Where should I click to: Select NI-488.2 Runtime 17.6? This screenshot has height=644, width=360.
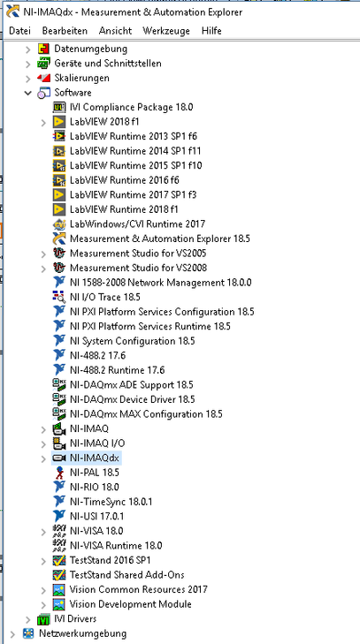point(118,370)
